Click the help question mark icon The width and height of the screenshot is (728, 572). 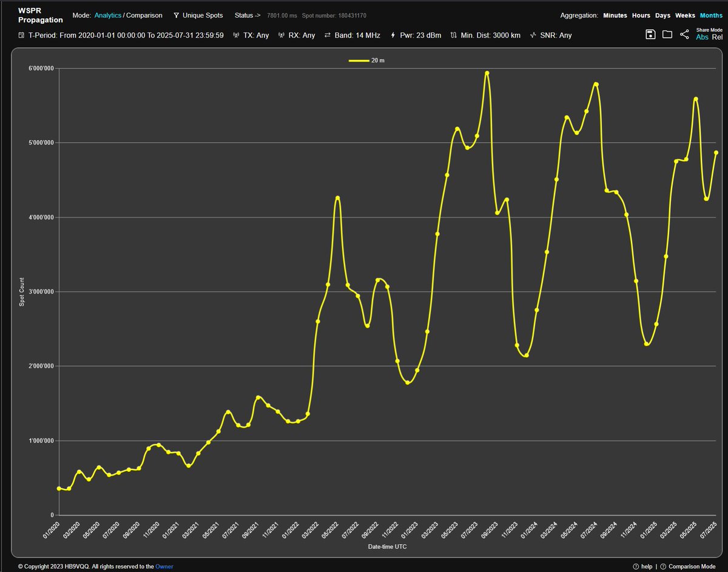click(x=636, y=567)
